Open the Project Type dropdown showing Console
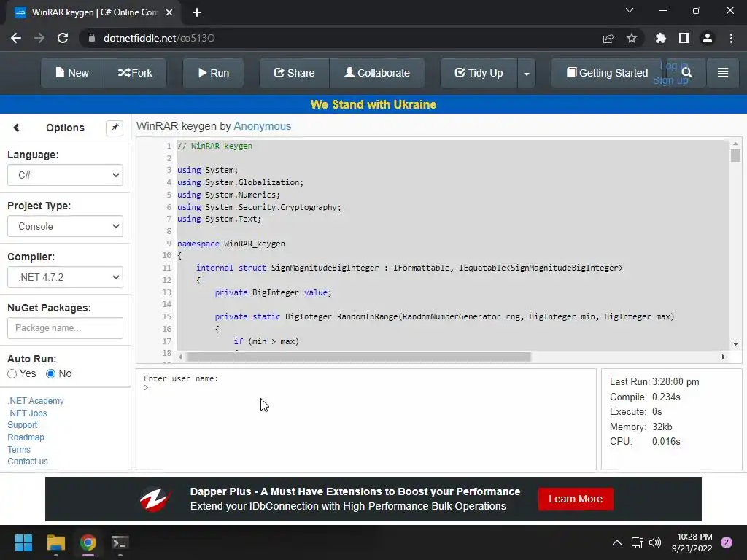Image resolution: width=747 pixels, height=560 pixels. [x=65, y=226]
